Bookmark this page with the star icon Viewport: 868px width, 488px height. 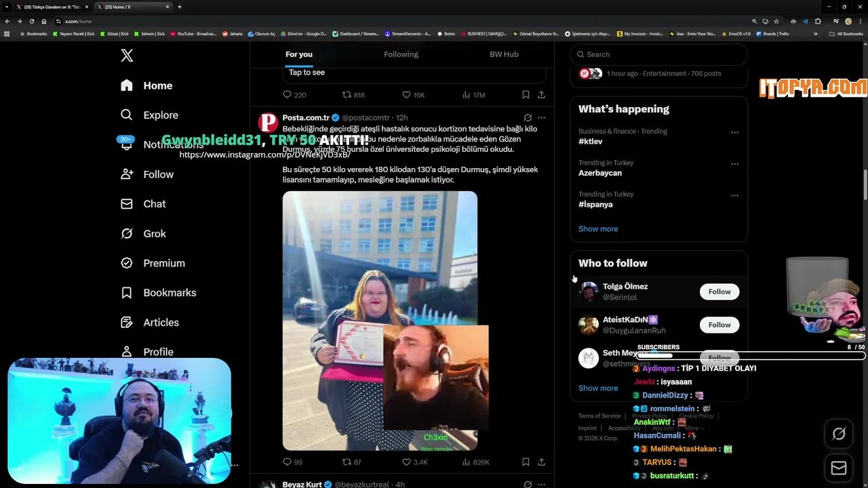[x=776, y=21]
